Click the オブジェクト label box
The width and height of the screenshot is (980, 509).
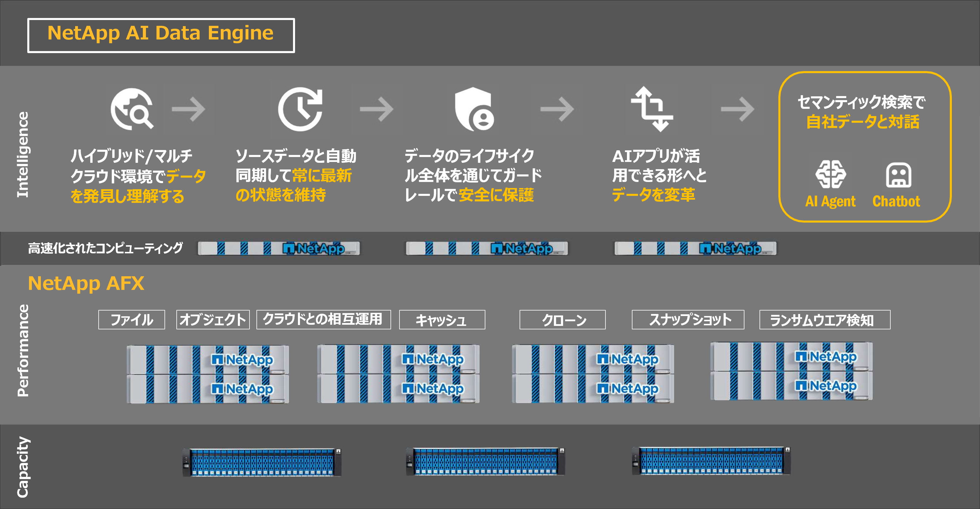[x=213, y=320]
